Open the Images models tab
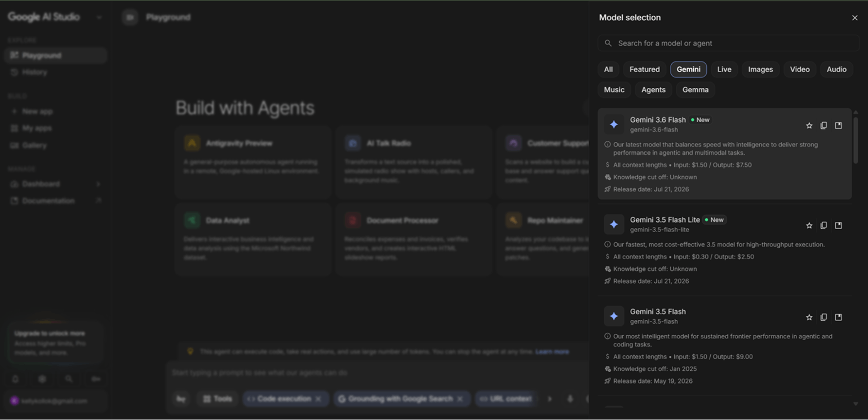 pos(760,69)
